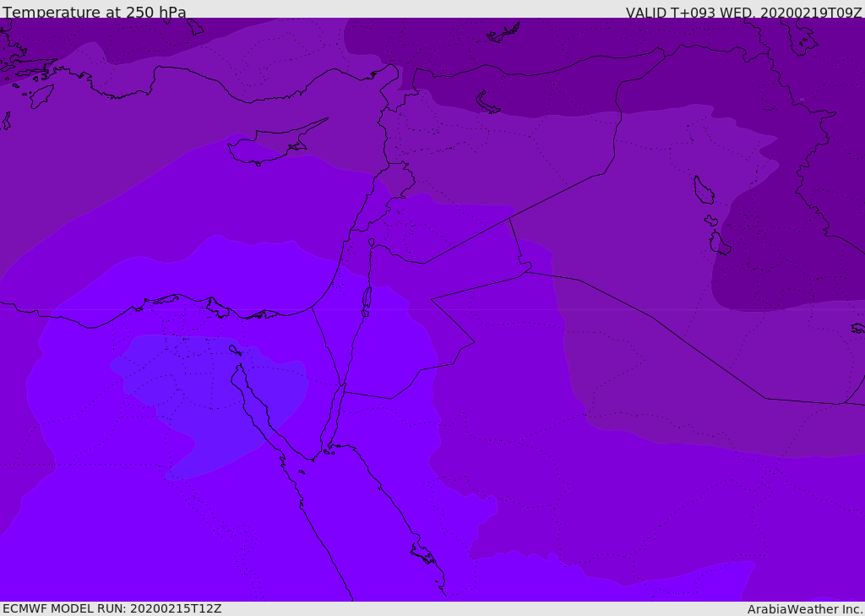The width and height of the screenshot is (865, 616).
Task: Click the Sea of Galilee outline
Action: pyautogui.click(x=372, y=243)
